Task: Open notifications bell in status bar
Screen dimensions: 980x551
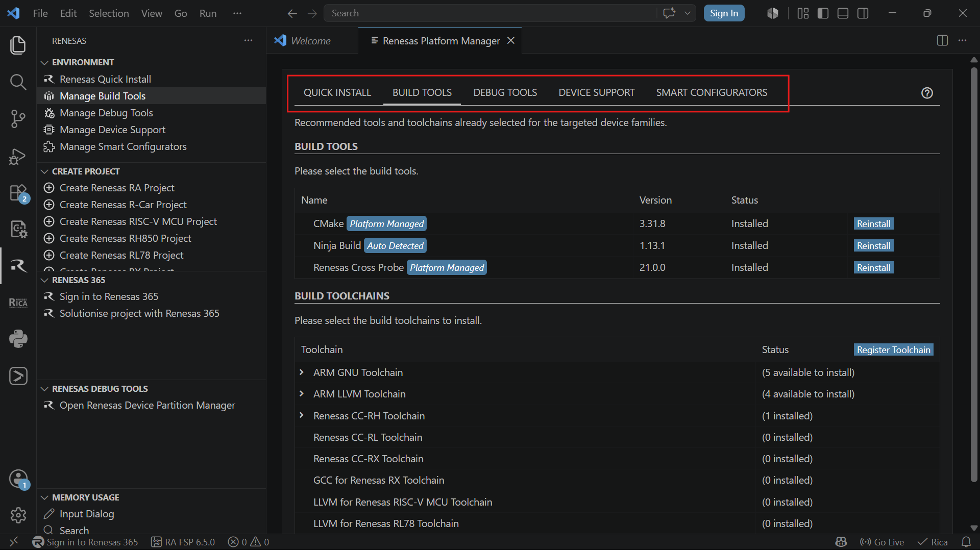Action: [966, 542]
